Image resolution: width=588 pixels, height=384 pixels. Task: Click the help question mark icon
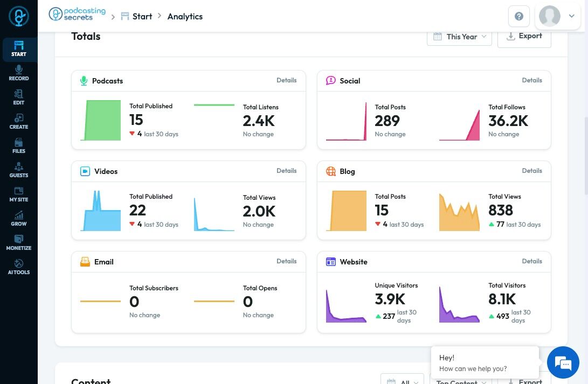tap(518, 16)
